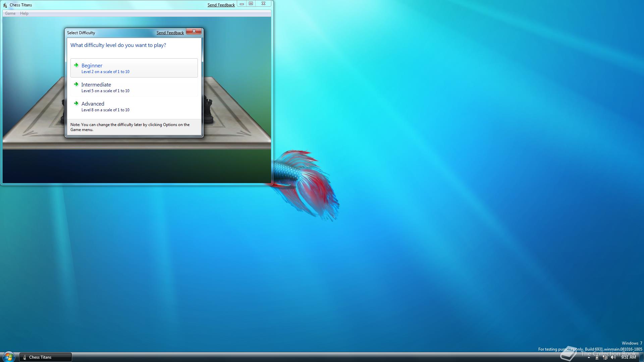
Task: Maximize the Chess Titans window
Action: [251, 4]
